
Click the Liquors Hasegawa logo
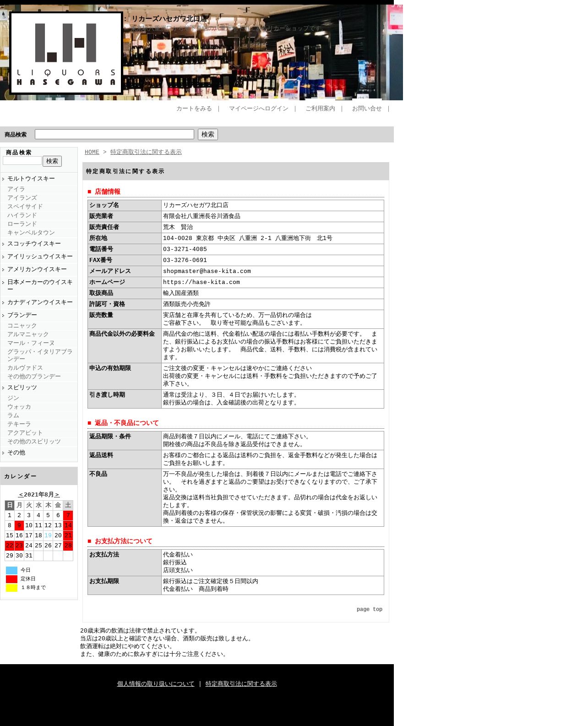click(66, 53)
